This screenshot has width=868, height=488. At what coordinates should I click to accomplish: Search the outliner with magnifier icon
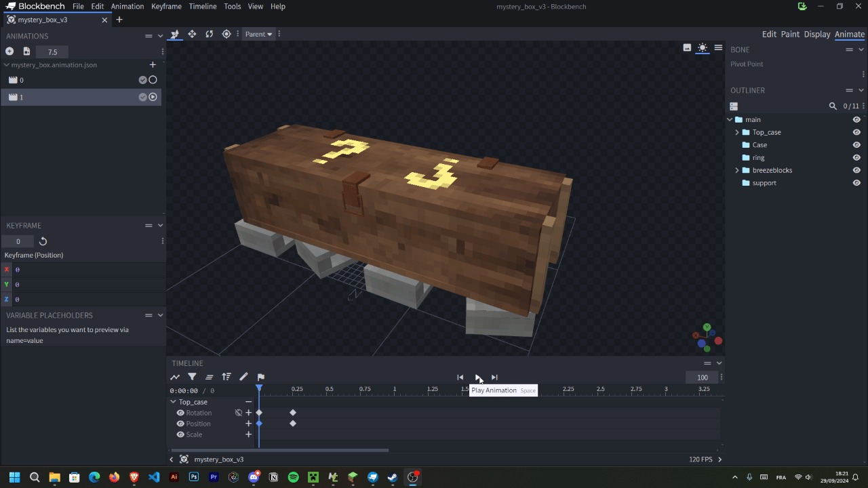coord(833,106)
